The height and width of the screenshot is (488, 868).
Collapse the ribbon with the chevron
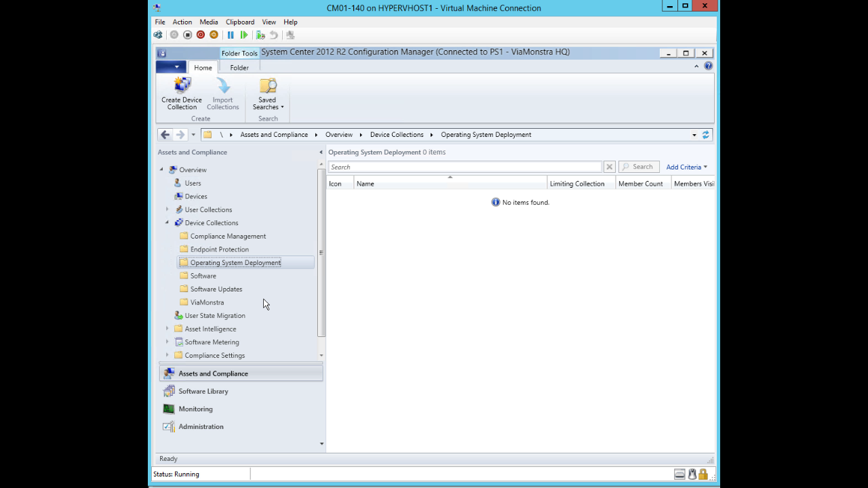(x=696, y=66)
